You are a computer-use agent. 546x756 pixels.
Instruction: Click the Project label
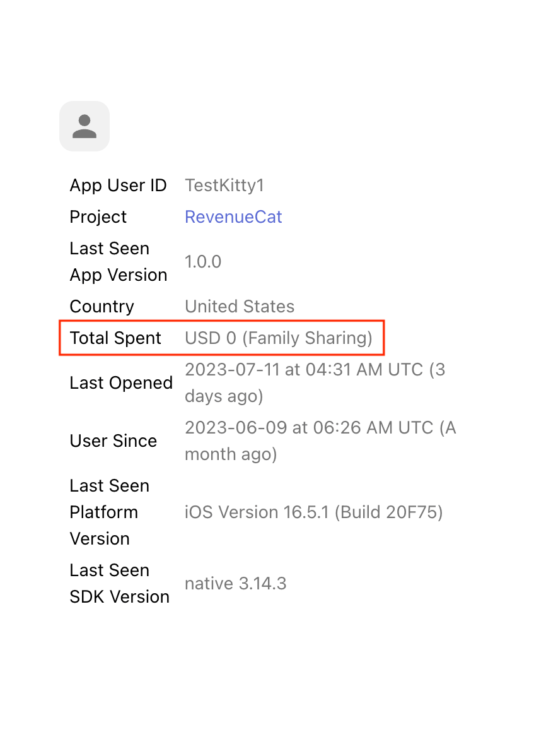(98, 217)
